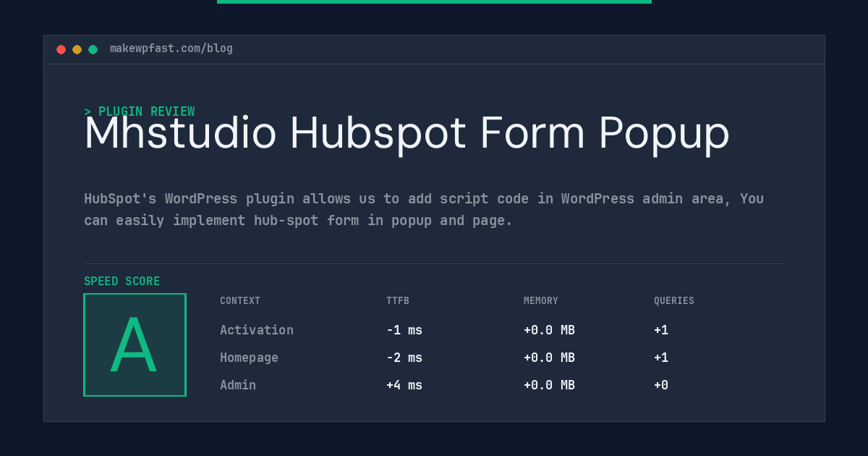Click Admin queries value '+0'
The height and width of the screenshot is (456, 868).
661,385
